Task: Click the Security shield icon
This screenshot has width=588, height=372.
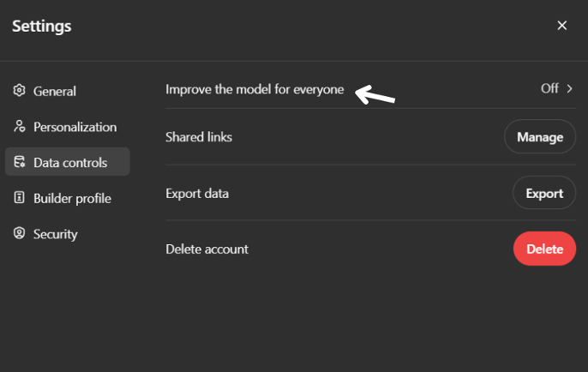Action: tap(19, 234)
